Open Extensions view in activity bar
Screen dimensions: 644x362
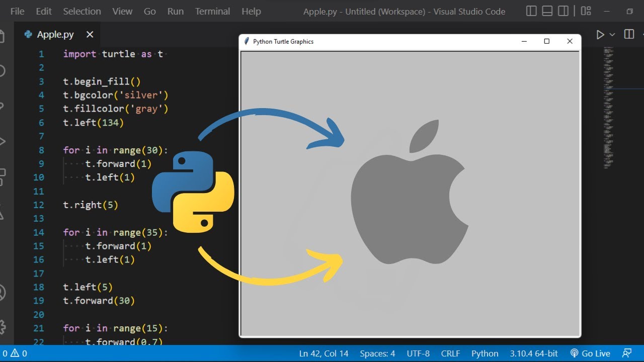2,176
